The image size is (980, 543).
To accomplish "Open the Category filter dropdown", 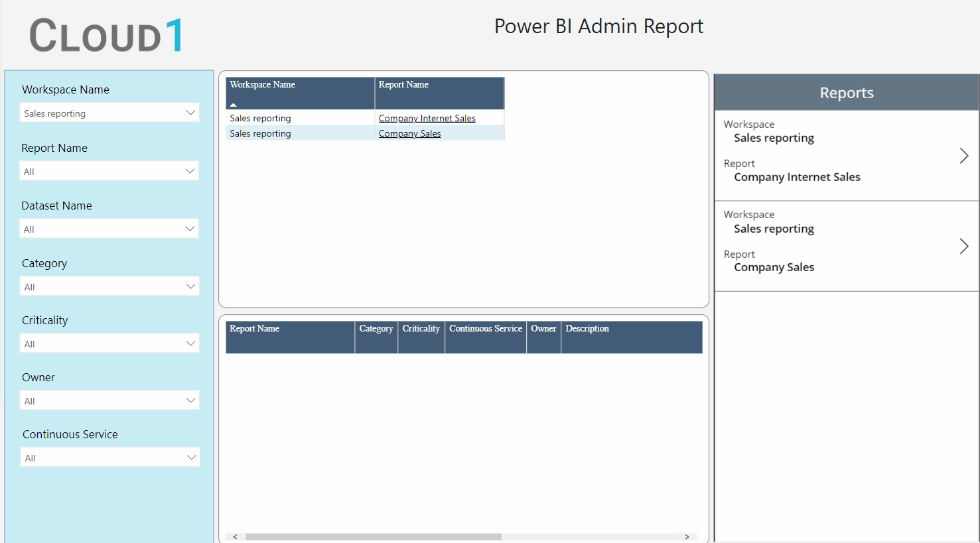I will coord(109,286).
